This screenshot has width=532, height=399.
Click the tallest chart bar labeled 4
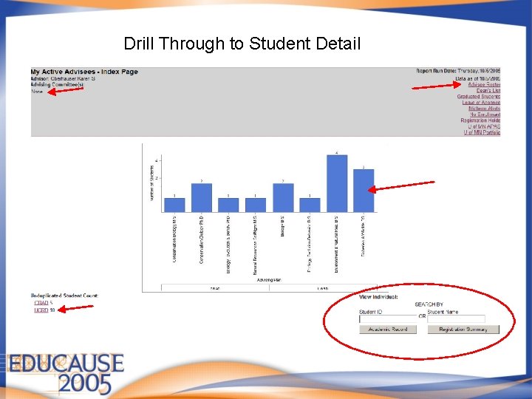(x=337, y=183)
